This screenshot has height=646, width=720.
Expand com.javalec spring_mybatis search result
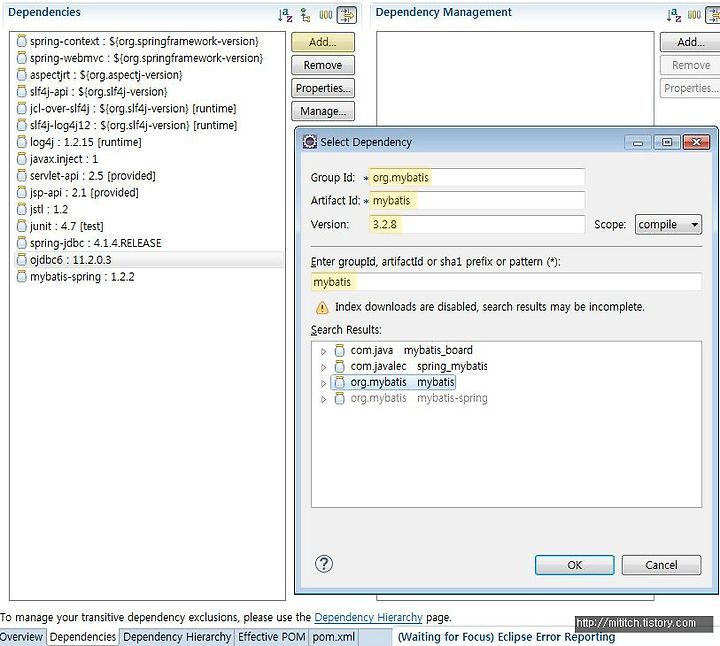tap(323, 367)
